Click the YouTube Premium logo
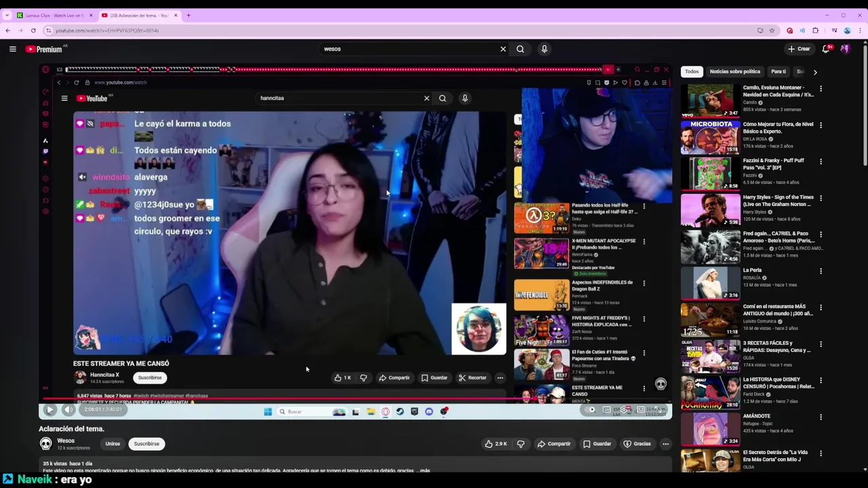Screen dimensions: 868x488 click(44, 49)
